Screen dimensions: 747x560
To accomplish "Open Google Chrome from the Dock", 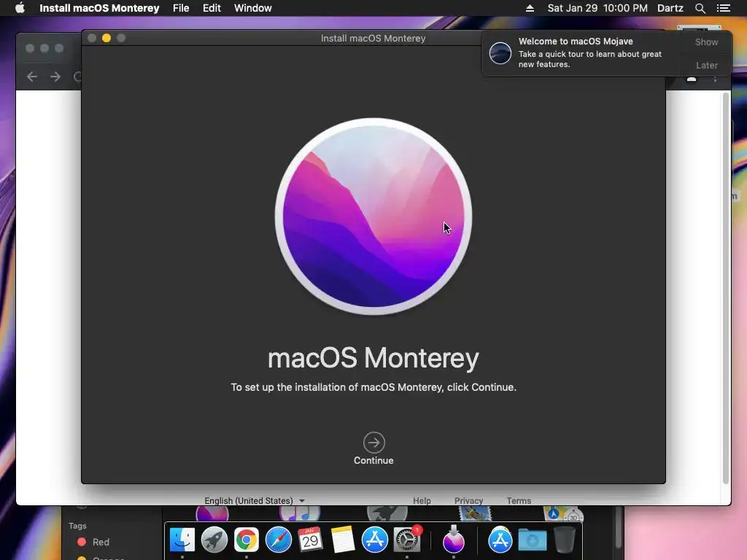I will click(247, 540).
